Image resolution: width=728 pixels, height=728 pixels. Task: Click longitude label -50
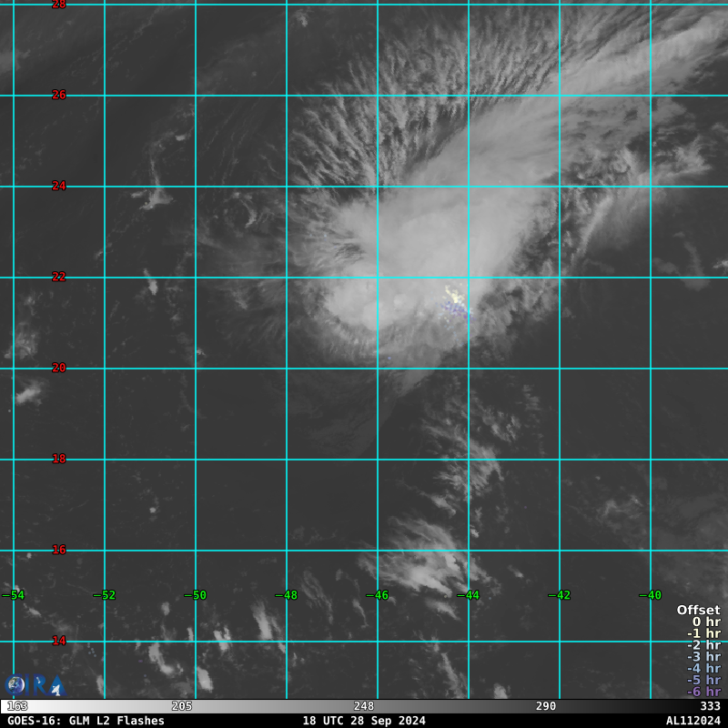196,595
